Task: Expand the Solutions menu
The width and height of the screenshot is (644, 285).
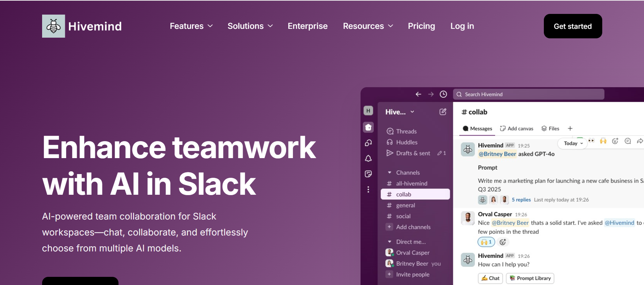Action: (250, 26)
